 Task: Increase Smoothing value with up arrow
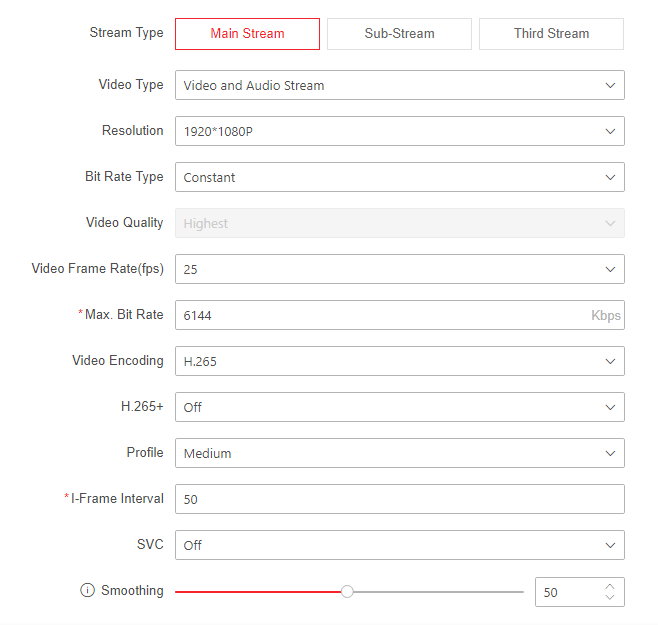610,586
